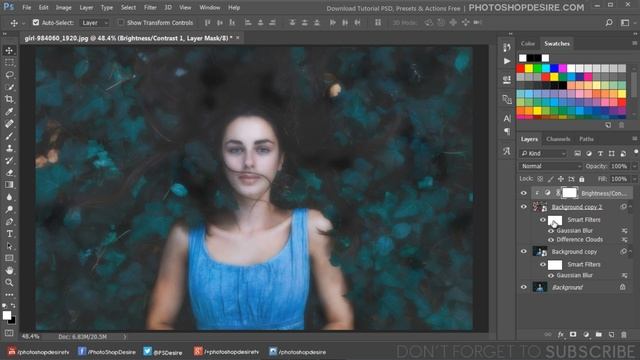Select the Horizontal Type tool
This screenshot has height=360, width=640.
(x=9, y=234)
